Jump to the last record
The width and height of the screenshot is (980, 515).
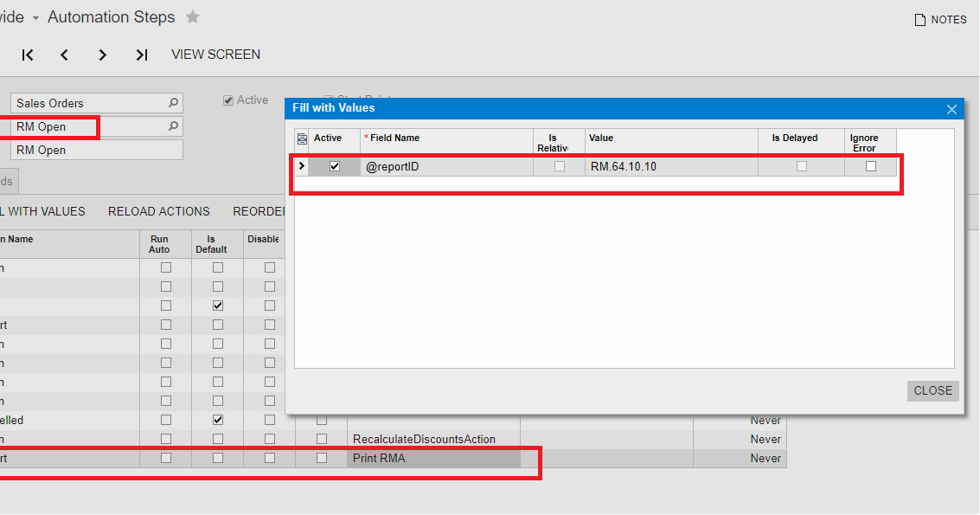tap(140, 55)
